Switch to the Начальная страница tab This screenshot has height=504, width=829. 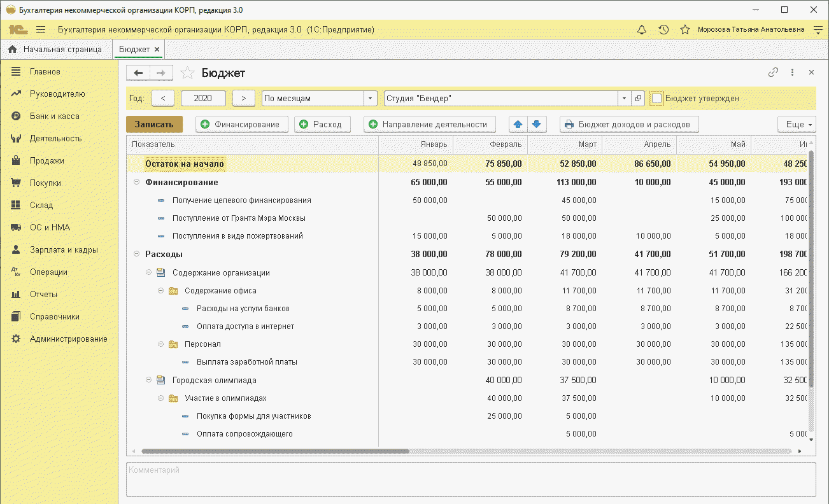click(55, 49)
